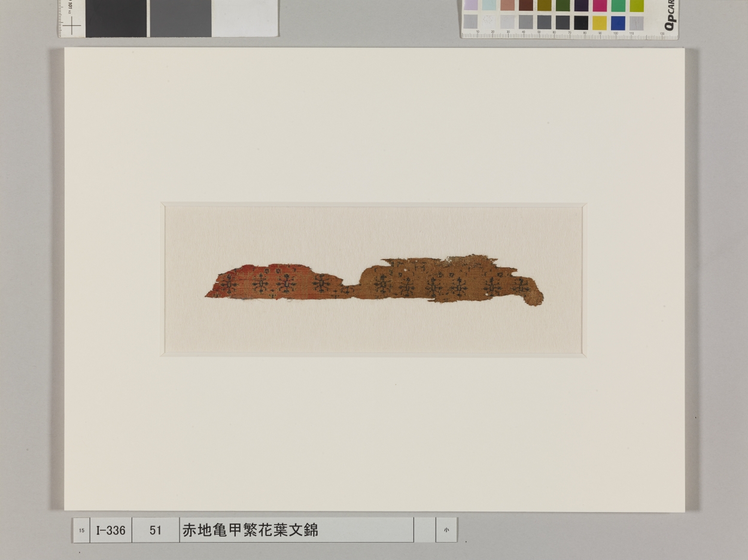Select the black patch on the color card

(581, 23)
